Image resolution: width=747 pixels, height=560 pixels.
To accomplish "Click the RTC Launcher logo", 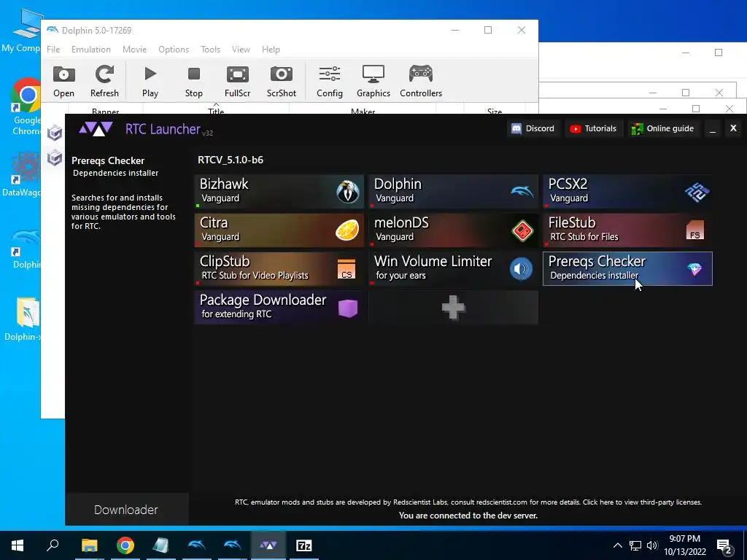I will (x=96, y=128).
